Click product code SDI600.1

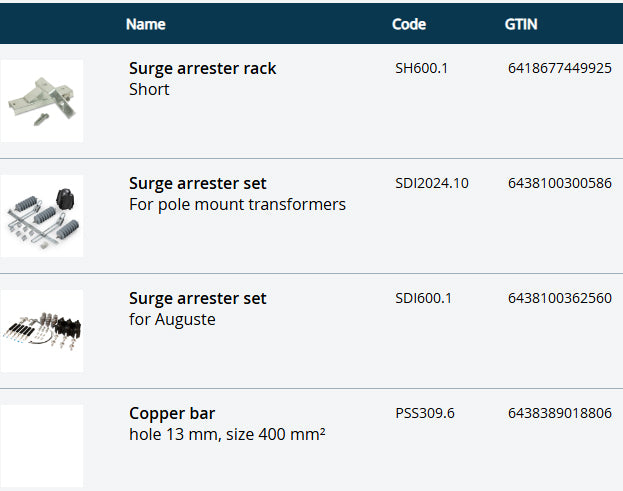pos(424,298)
